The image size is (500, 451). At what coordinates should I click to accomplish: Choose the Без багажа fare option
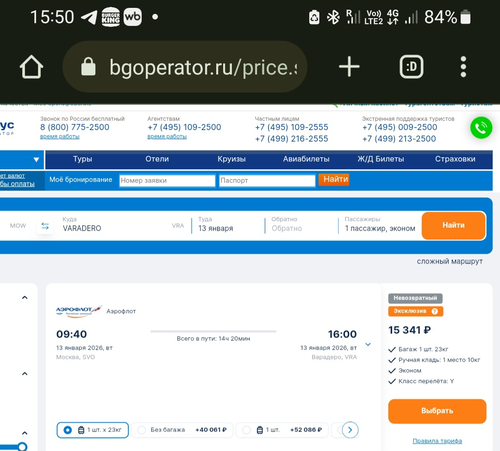click(183, 430)
